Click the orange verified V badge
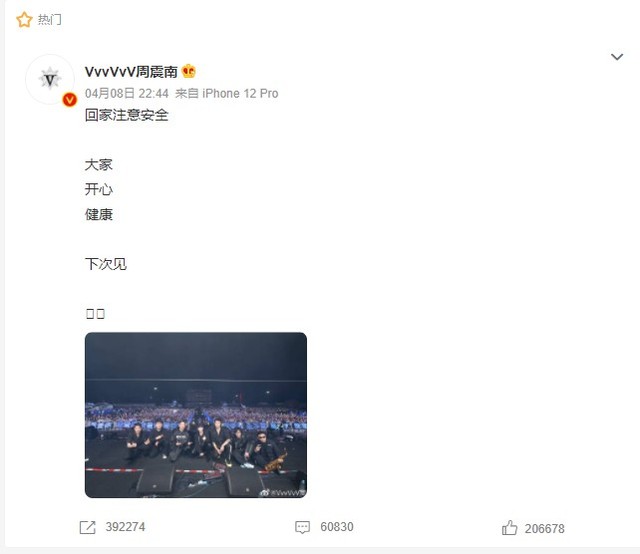The width and height of the screenshot is (640, 554). click(x=70, y=100)
